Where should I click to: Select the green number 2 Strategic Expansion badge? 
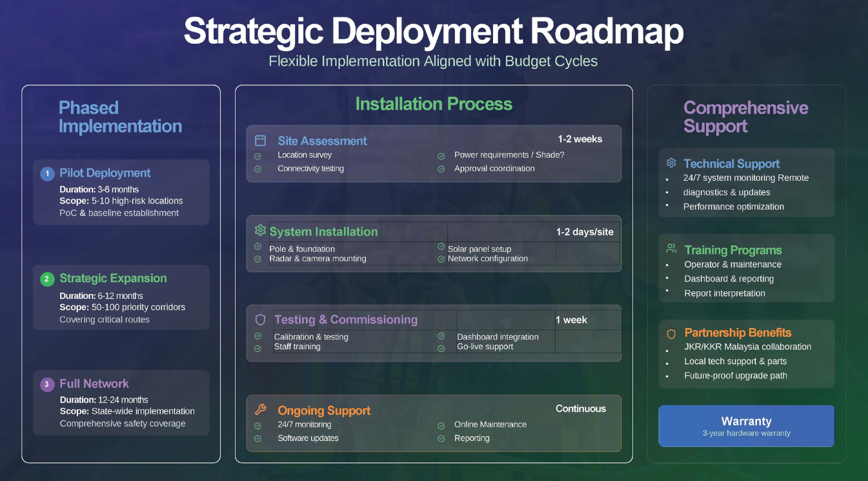coord(47,279)
